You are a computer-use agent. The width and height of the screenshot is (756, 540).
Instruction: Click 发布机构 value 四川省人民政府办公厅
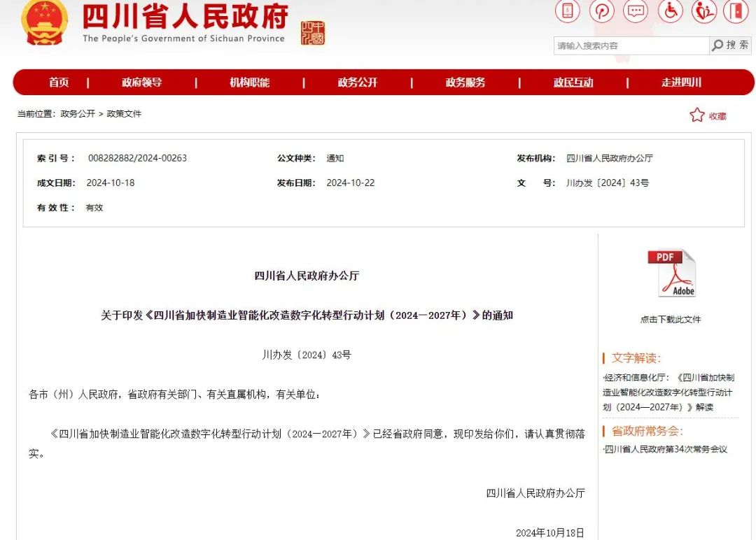(610, 159)
